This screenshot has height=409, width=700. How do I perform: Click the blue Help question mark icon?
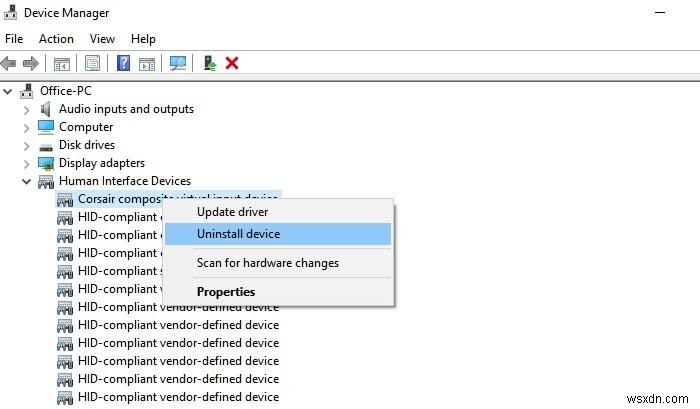coord(123,63)
